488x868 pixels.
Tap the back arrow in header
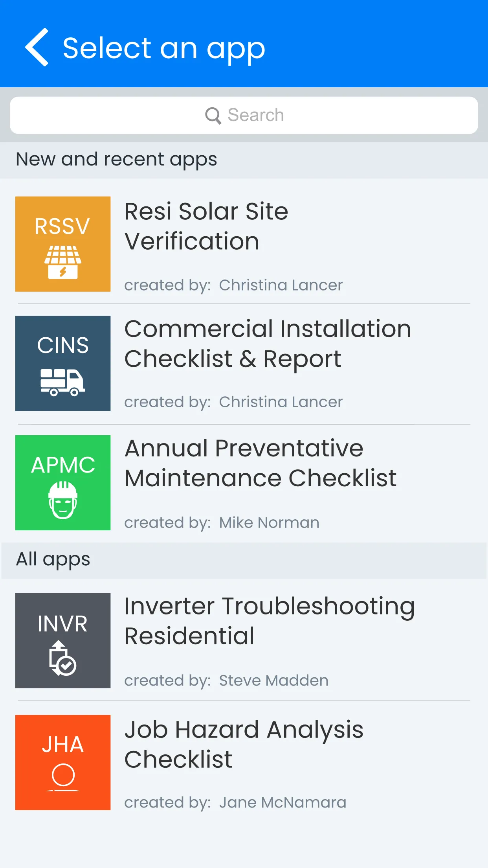[x=37, y=47]
